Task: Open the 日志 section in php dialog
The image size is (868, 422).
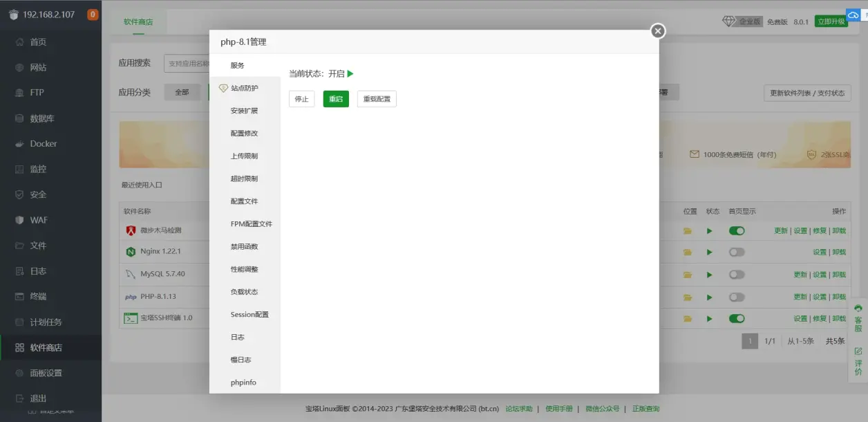Action: click(245, 337)
